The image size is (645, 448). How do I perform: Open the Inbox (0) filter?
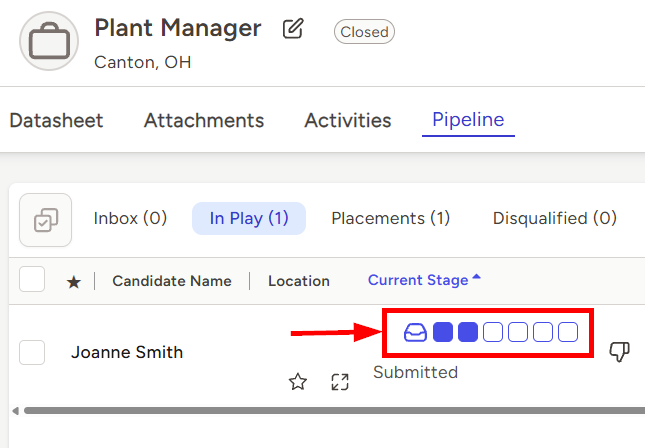130,218
